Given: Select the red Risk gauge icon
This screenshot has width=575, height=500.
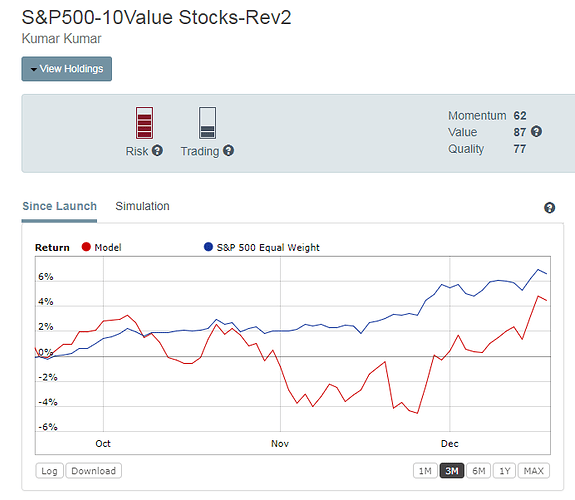Looking at the screenshot, I should point(144,123).
